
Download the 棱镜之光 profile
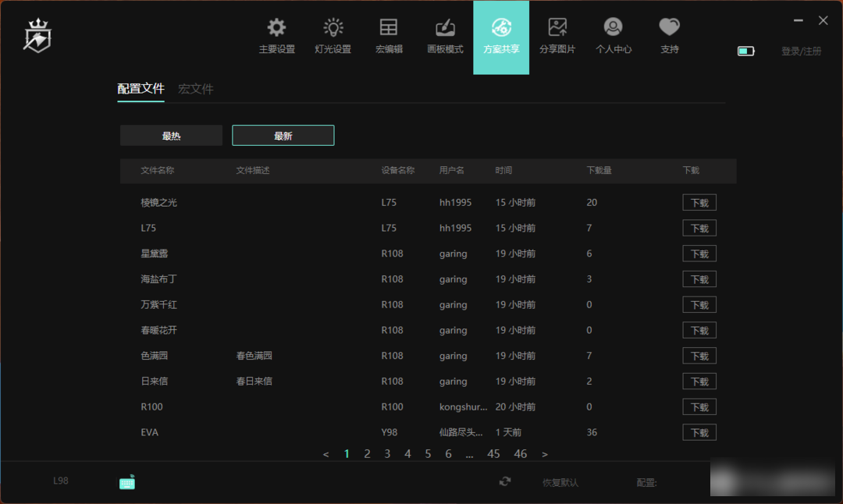(x=699, y=203)
